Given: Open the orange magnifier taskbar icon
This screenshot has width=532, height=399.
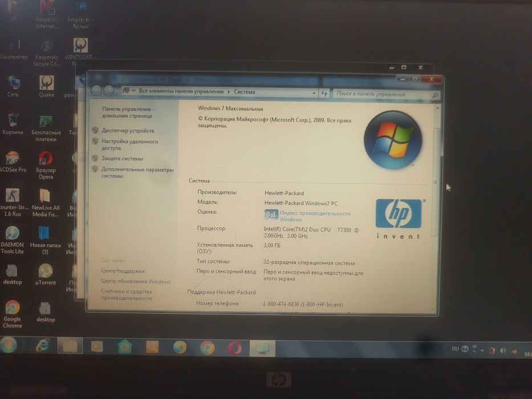Looking at the screenshot, I should click(152, 347).
